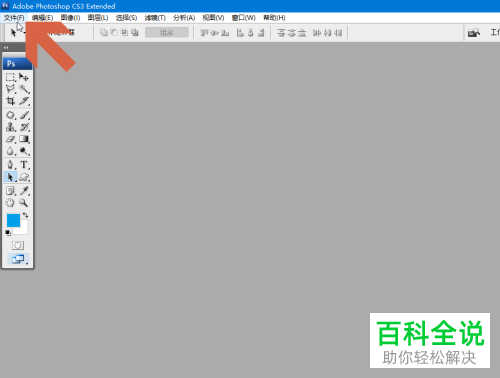Open the 分析(A) menu
The width and height of the screenshot is (500, 378).
coord(184,18)
